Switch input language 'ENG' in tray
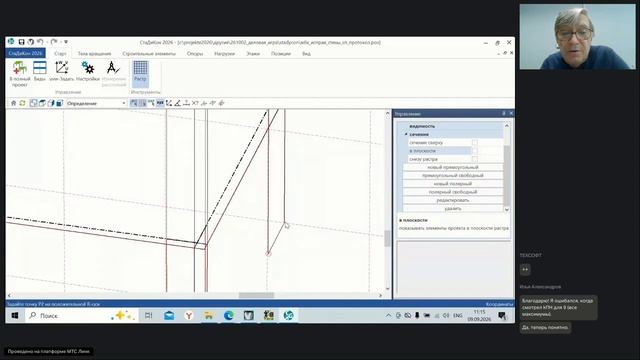Screen dimensions: 640x360 [458, 316]
